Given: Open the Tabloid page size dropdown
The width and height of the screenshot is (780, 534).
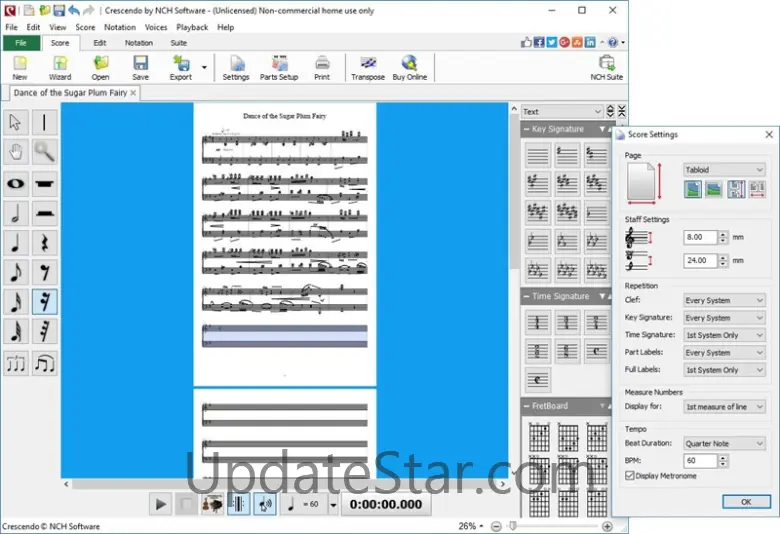Looking at the screenshot, I should pos(724,170).
